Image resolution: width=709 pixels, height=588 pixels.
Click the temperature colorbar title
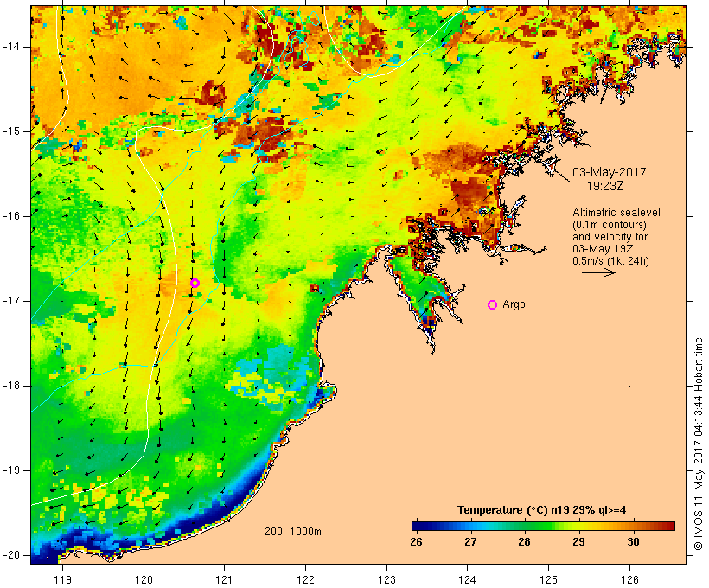coord(542,510)
